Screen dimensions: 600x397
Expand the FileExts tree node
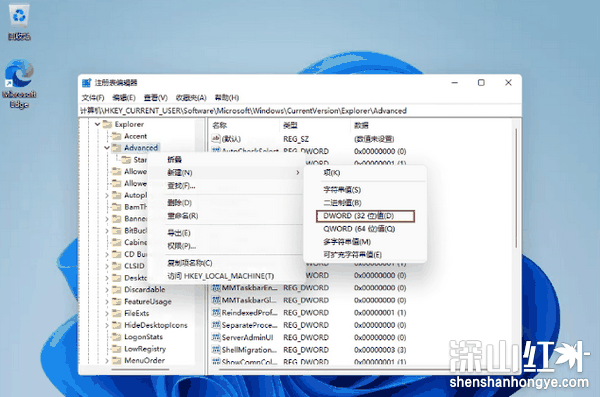click(x=107, y=314)
